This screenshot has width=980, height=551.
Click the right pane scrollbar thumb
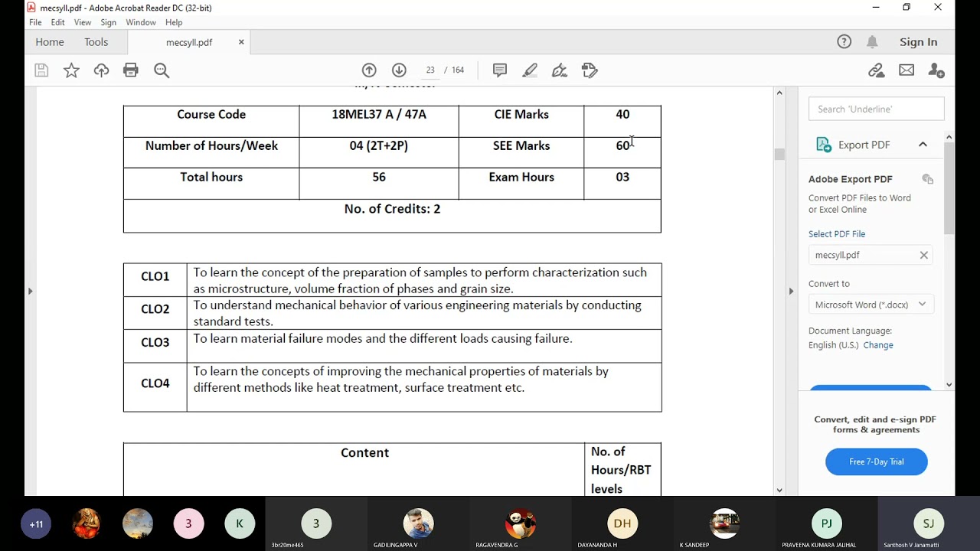point(949,187)
